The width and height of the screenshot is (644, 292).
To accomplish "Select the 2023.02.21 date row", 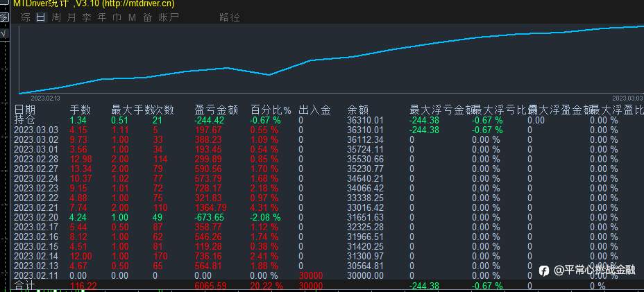I will pyautogui.click(x=36, y=208).
